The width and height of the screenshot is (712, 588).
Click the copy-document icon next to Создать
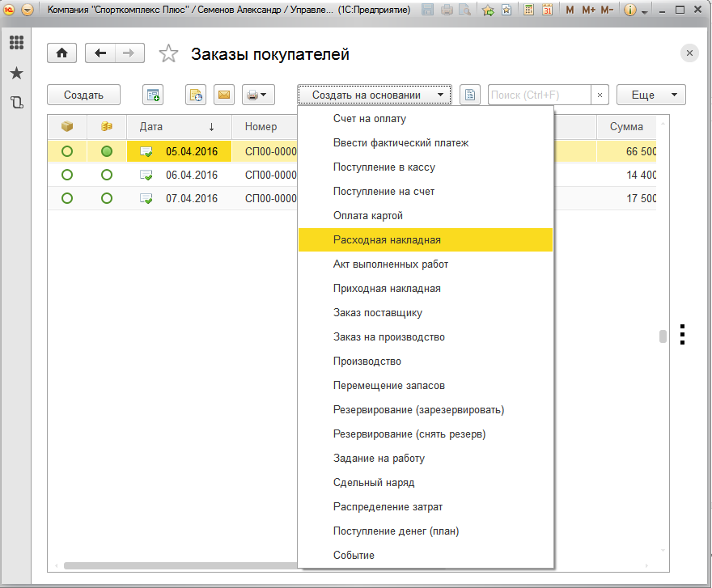coord(153,95)
